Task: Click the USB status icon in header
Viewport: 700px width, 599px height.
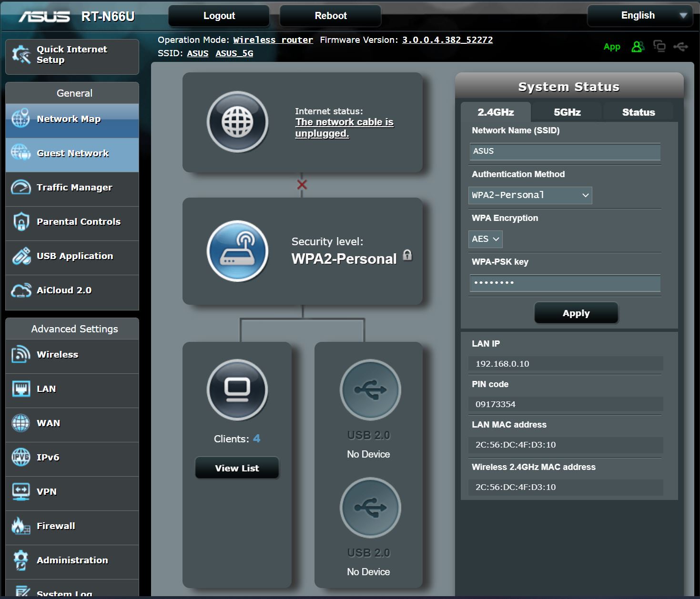Action: pyautogui.click(x=680, y=46)
